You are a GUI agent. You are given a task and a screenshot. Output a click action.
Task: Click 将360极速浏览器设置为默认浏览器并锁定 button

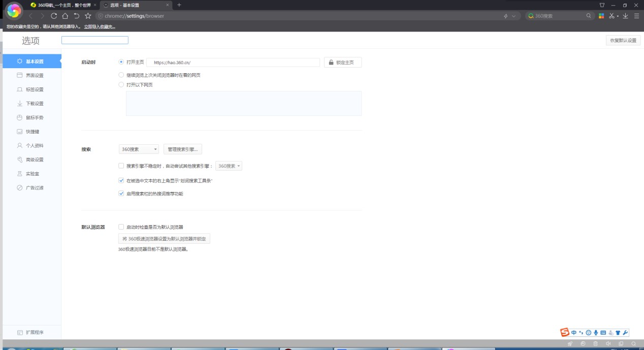coord(164,239)
